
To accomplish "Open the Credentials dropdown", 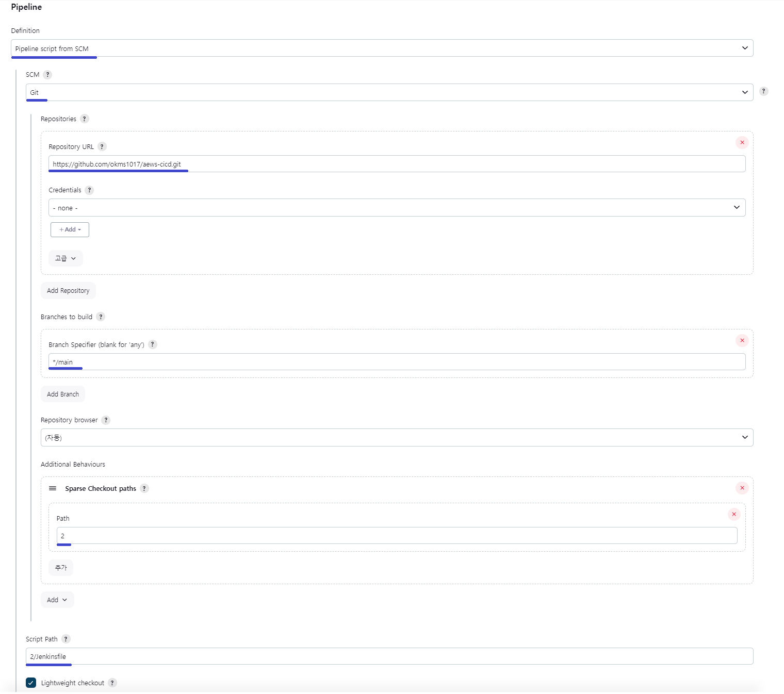I will [x=397, y=208].
